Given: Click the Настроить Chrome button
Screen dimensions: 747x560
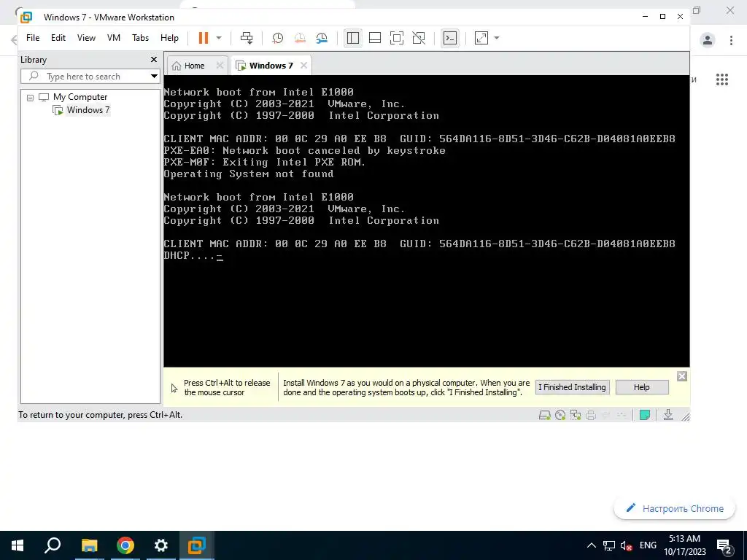Looking at the screenshot, I should point(675,508).
